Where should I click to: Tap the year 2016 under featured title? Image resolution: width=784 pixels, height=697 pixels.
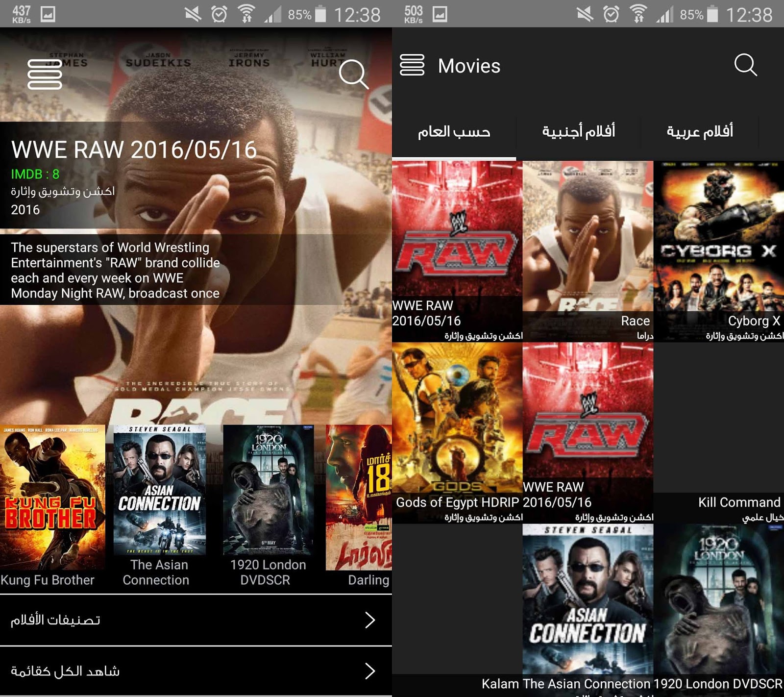[x=25, y=210]
